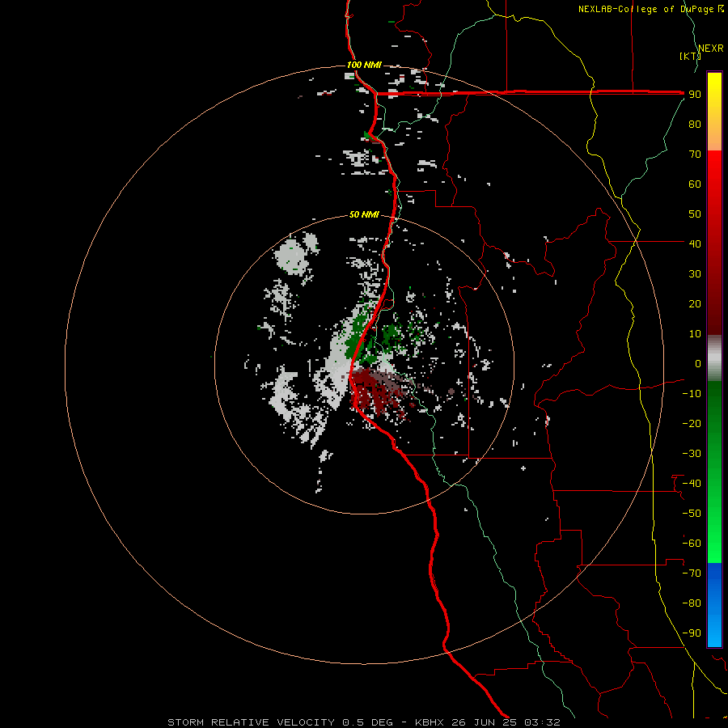The height and width of the screenshot is (728, 728).
Task: Click the "60" value on the velocity scale
Action: 695,184
